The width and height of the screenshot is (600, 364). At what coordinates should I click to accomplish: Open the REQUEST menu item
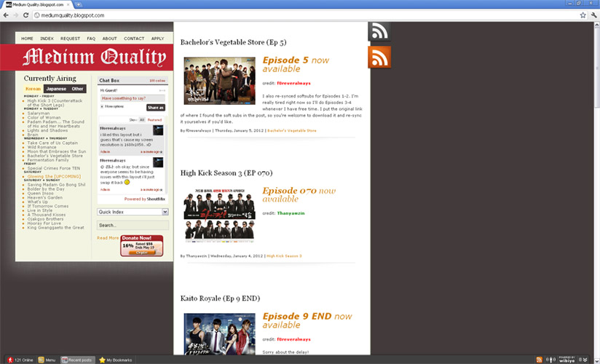coord(71,39)
